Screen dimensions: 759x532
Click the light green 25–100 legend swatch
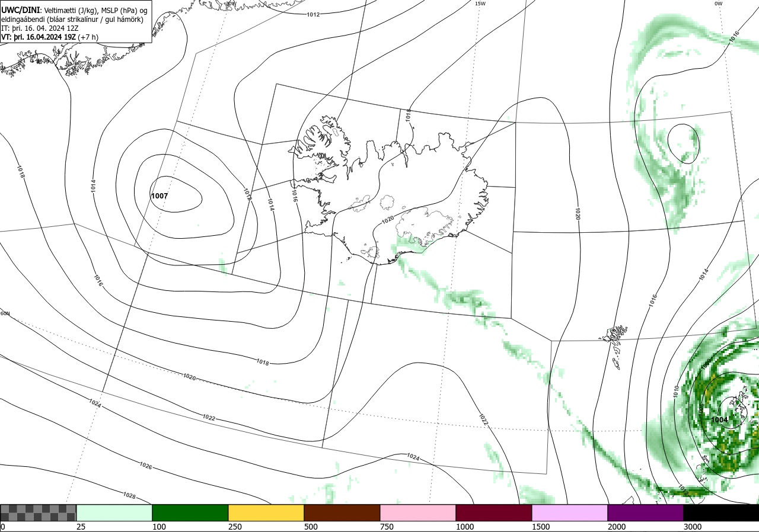tap(114, 512)
